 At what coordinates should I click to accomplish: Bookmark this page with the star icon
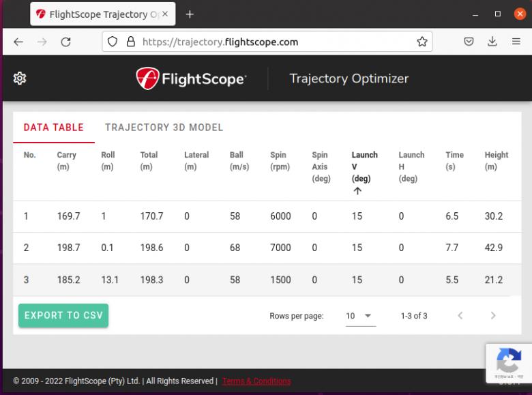(x=422, y=42)
